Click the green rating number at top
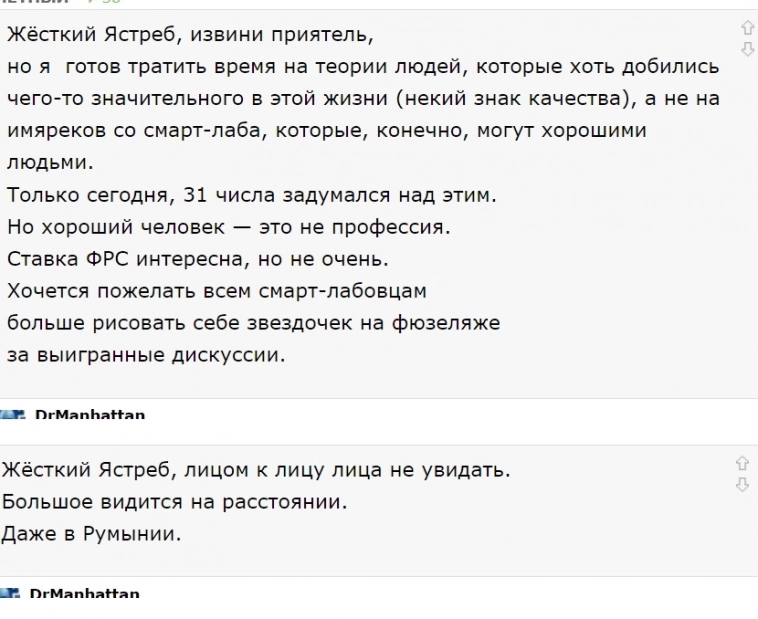This screenshot has height=619, width=758. pos(108,3)
